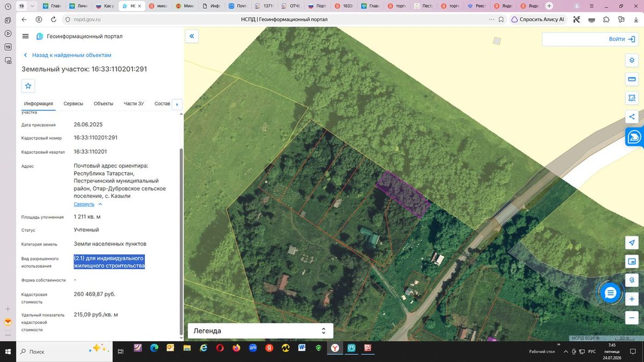This screenshot has width=644, height=362.
Task: Click the date 26.06.2025 value
Action: click(x=88, y=124)
